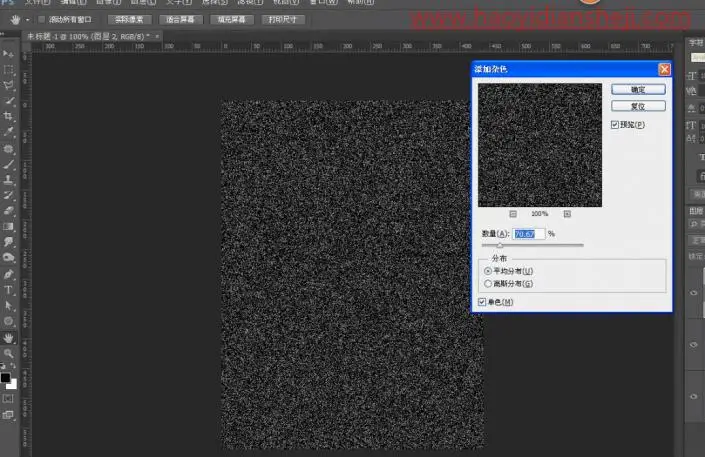Open the white background color swatch
The height and width of the screenshot is (457, 705).
pyautogui.click(x=13, y=385)
